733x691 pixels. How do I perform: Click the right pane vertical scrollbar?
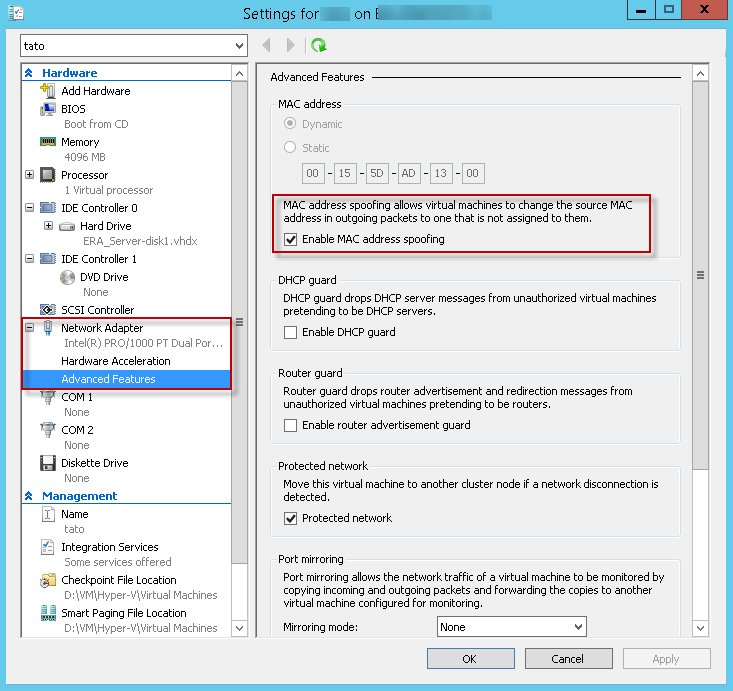tap(701, 276)
